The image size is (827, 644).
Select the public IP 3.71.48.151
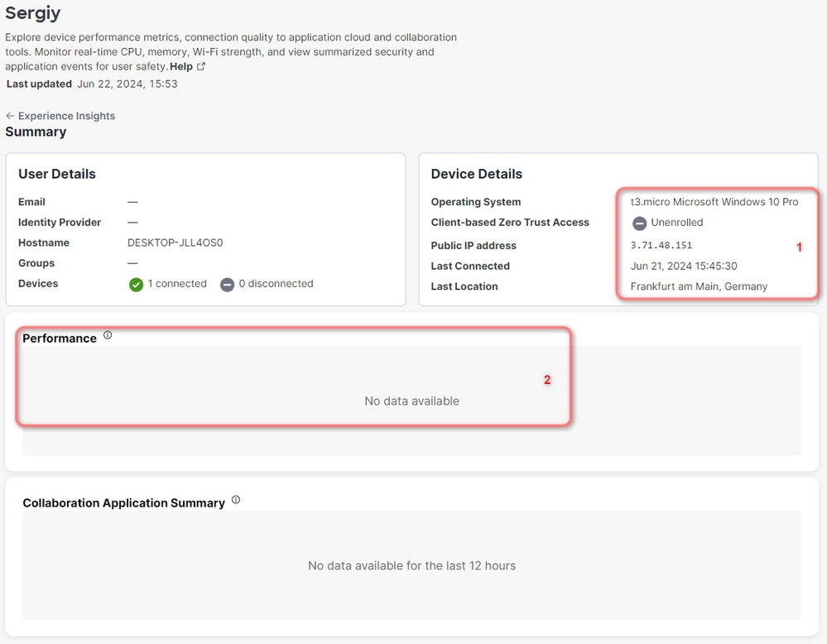point(661,245)
